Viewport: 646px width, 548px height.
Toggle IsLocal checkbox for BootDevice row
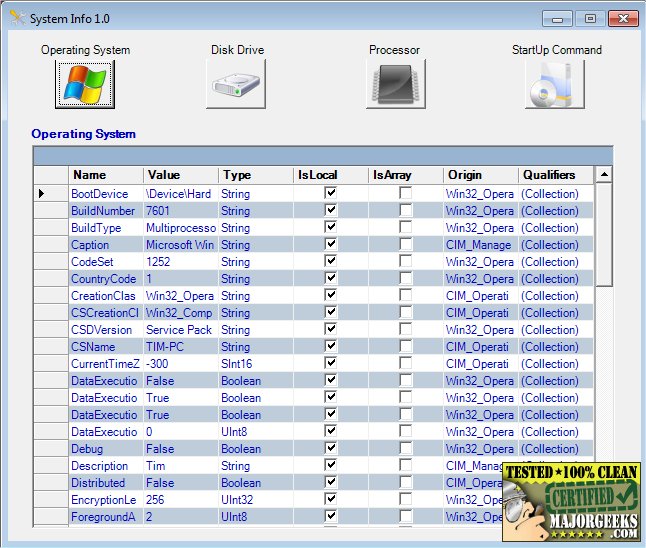point(331,194)
